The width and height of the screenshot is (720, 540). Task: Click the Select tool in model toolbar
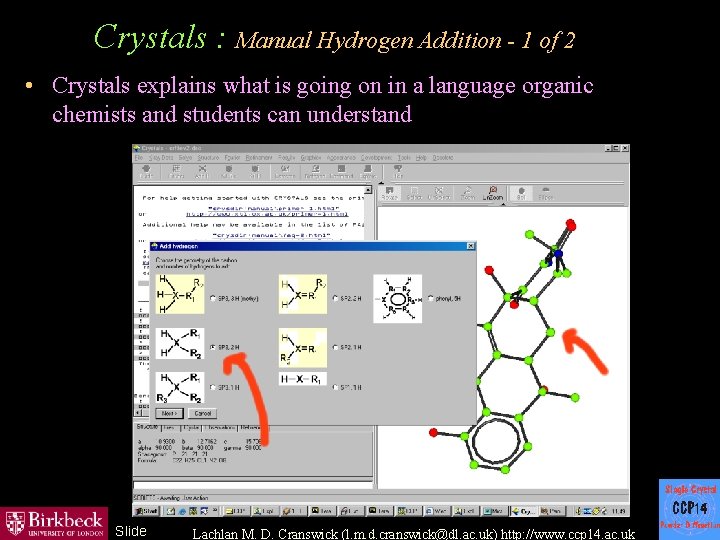pyautogui.click(x=414, y=193)
